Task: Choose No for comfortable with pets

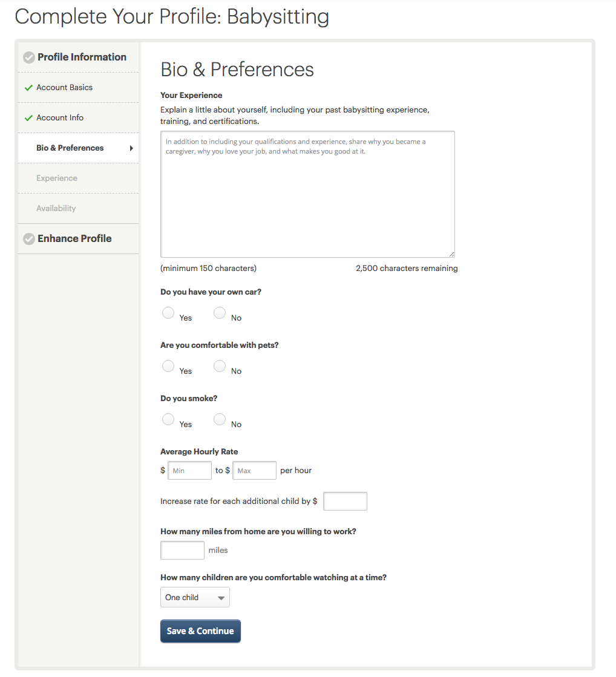Action: (x=220, y=366)
